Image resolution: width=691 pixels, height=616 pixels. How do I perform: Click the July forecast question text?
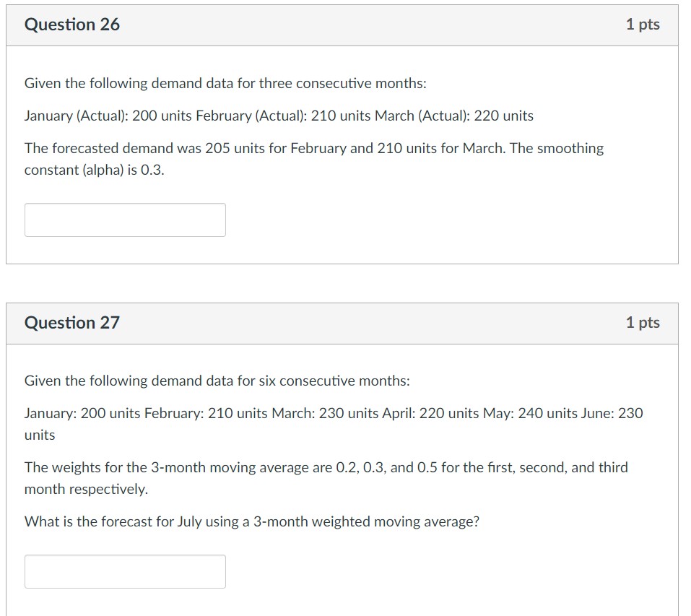251,520
